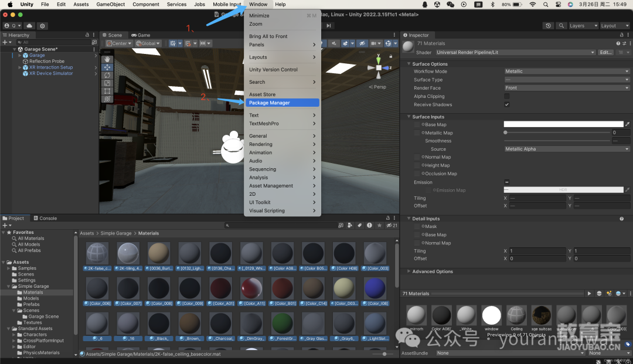Click the Step frame button

coord(329,26)
